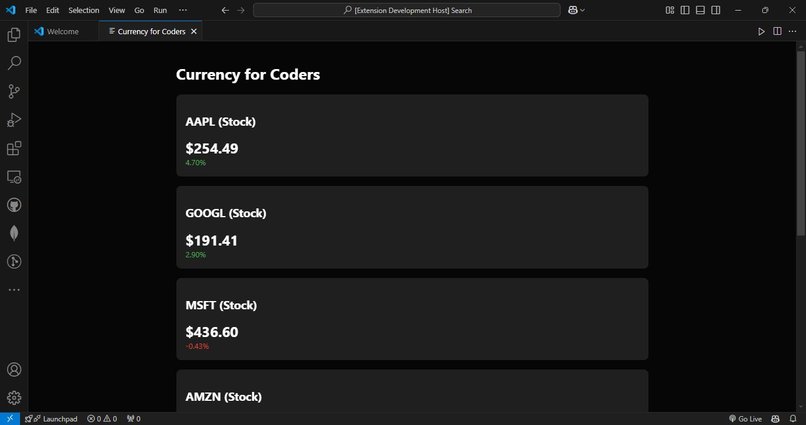The image size is (806, 425).
Task: Open the Explorer view in activity bar
Action: pos(14,34)
